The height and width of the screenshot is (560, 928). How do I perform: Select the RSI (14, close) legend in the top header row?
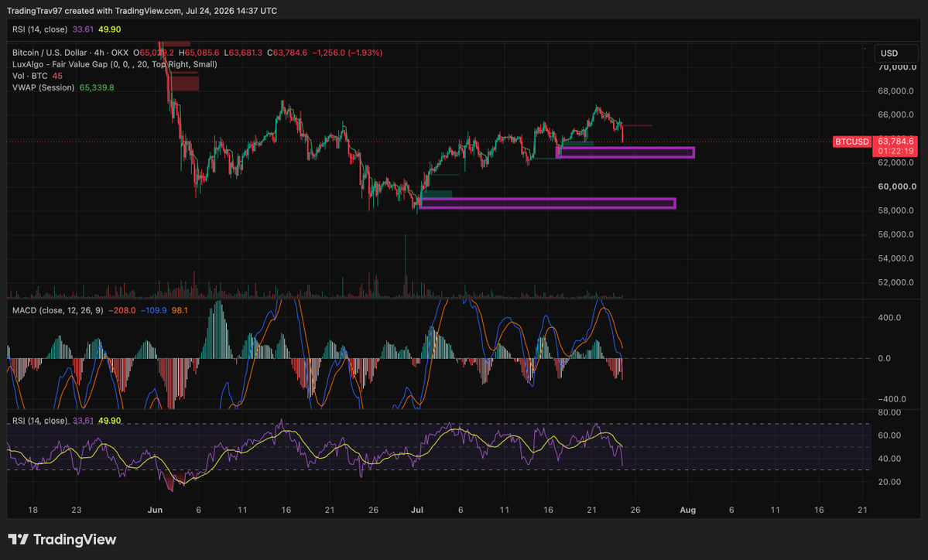tap(40, 29)
